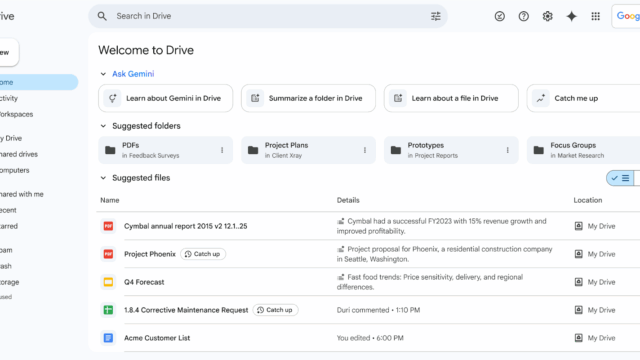Click the search magnifier icon
This screenshot has height=360, width=640.
coord(102,16)
